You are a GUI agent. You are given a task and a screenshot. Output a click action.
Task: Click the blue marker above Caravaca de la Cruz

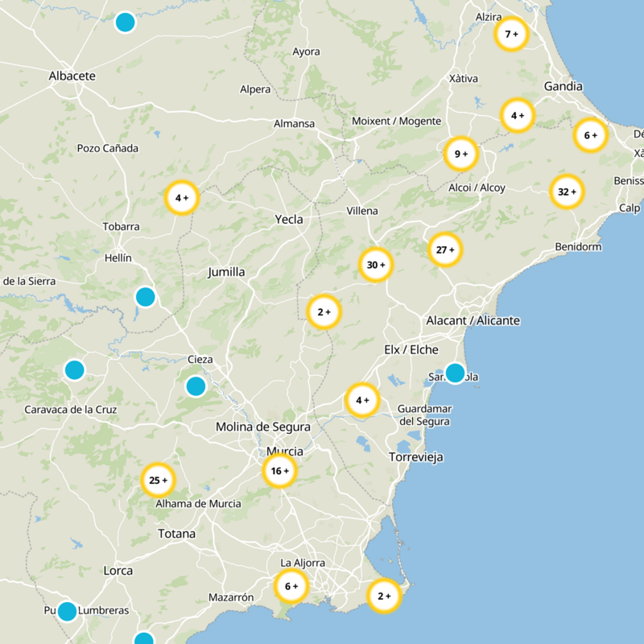[x=74, y=370]
